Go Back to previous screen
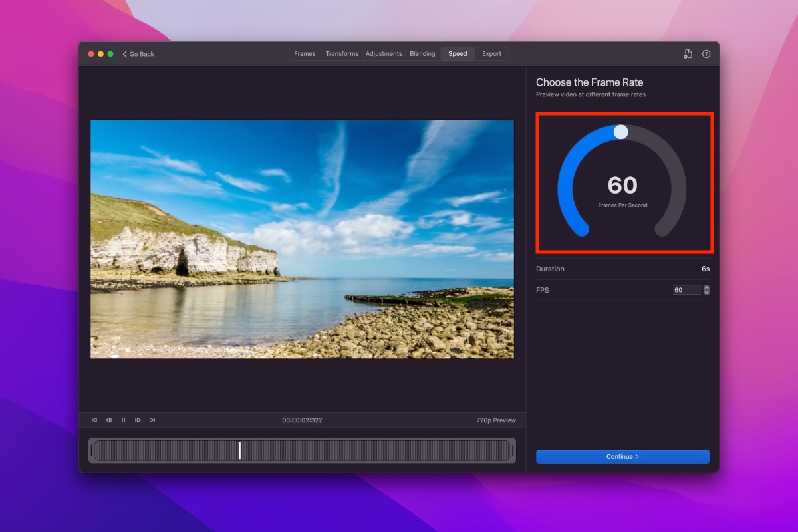798x532 pixels. (138, 54)
